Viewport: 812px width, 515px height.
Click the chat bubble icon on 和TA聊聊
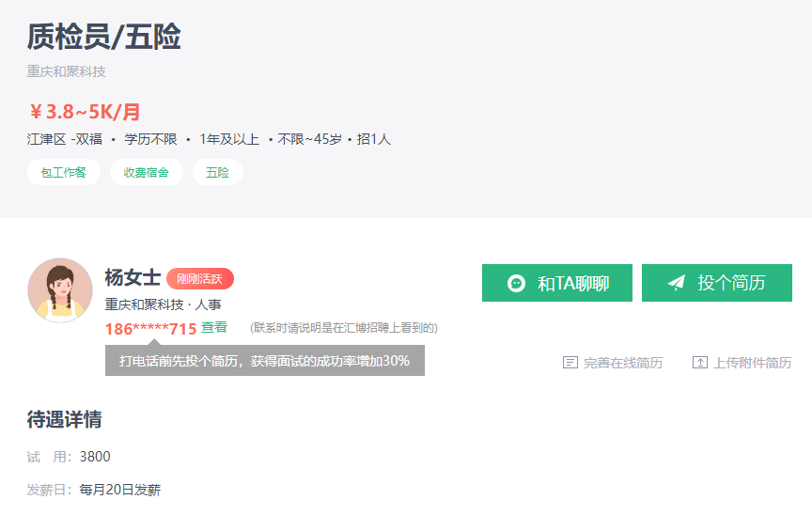516,283
